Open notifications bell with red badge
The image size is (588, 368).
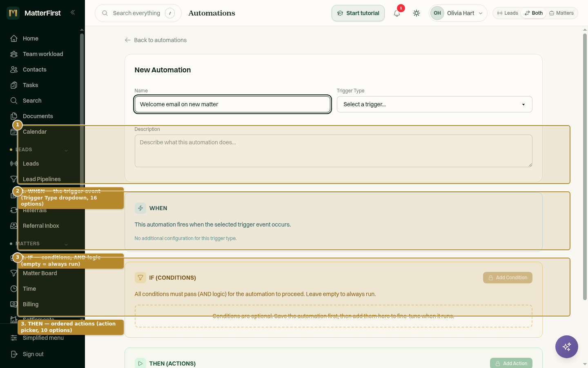[x=397, y=13]
